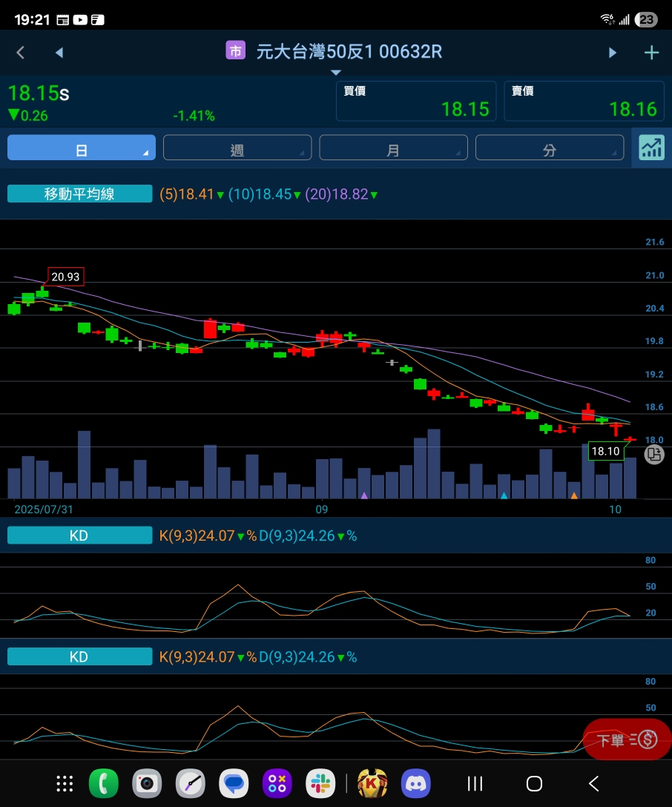Expand stock title dropdown 元大台灣50反1
Screen dimensions: 672x807
coord(335,53)
